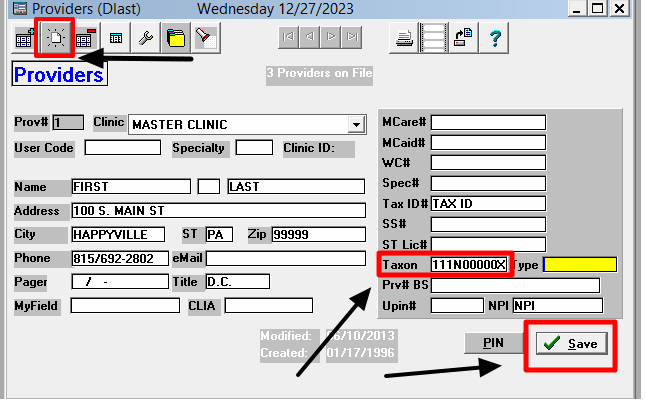The height and width of the screenshot is (405, 646).
Task: Click the printer icon
Action: coord(404,40)
